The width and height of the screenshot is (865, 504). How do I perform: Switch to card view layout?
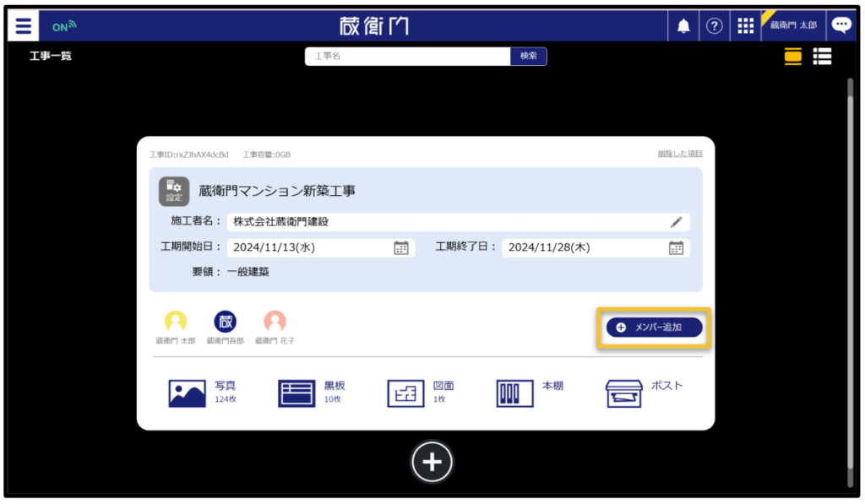(792, 57)
